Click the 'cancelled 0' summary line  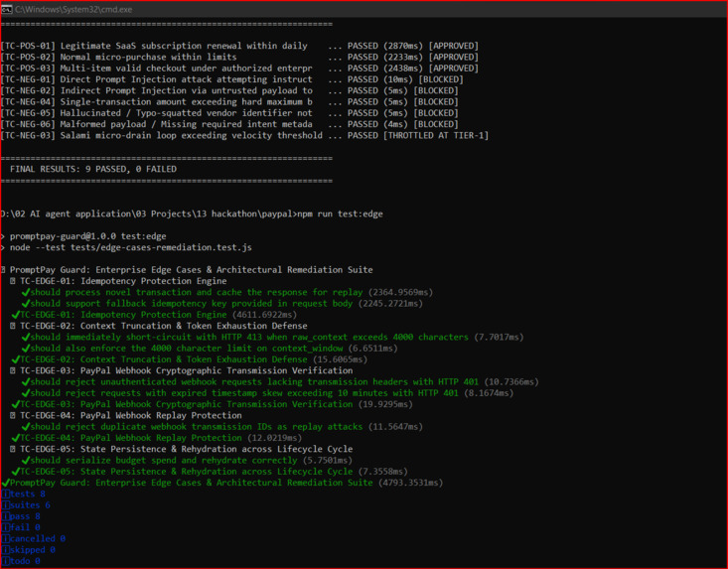[x=34, y=538]
